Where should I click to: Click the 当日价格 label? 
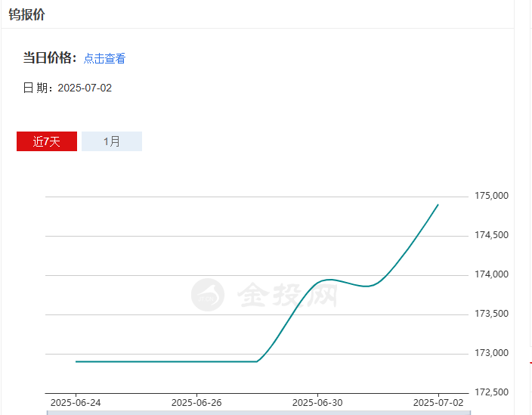point(50,57)
